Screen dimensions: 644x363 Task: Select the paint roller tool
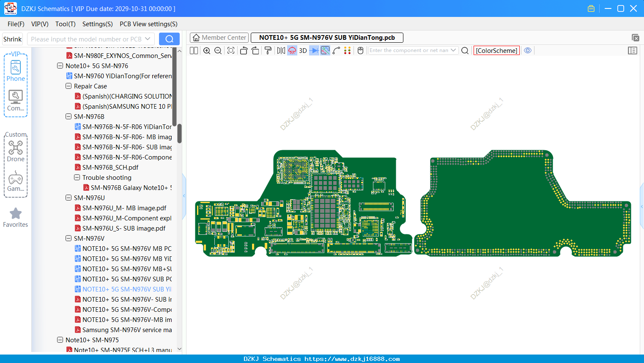pyautogui.click(x=268, y=50)
